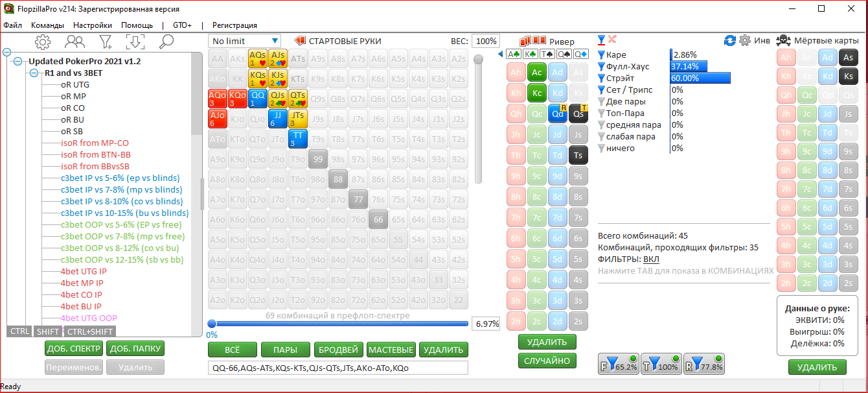Click the range tree vertical scrollbar
The width and height of the screenshot is (868, 393).
pos(198,195)
